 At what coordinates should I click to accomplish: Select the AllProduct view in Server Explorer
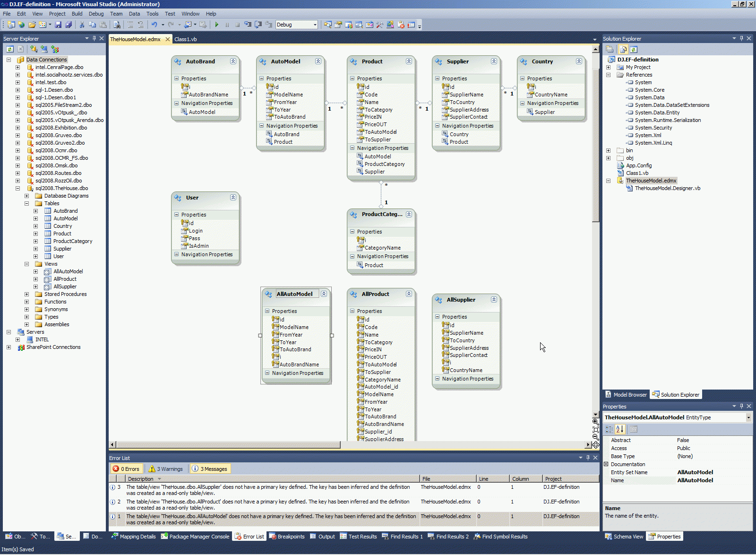click(65, 279)
